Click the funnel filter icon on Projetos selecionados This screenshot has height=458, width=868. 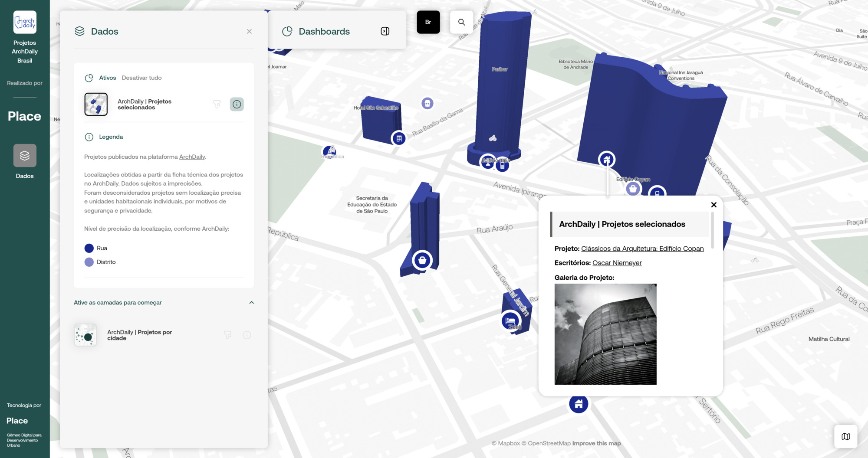click(x=217, y=104)
